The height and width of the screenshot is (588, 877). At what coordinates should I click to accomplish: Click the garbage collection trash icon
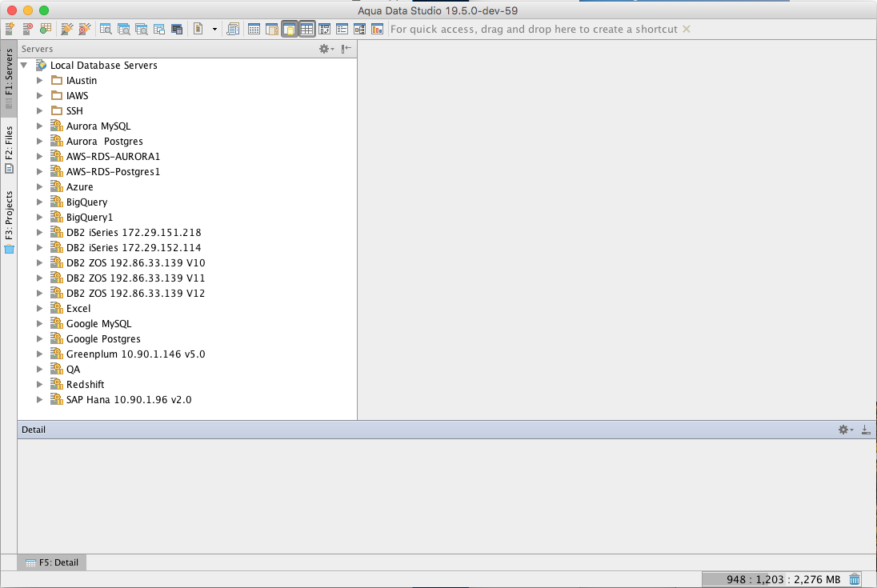(855, 579)
